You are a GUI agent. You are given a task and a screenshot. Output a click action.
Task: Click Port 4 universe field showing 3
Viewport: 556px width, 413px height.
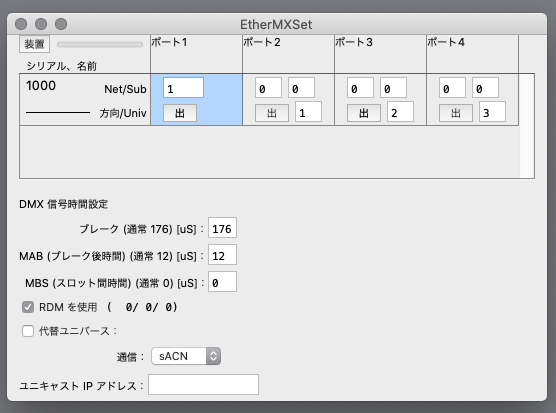click(x=492, y=112)
